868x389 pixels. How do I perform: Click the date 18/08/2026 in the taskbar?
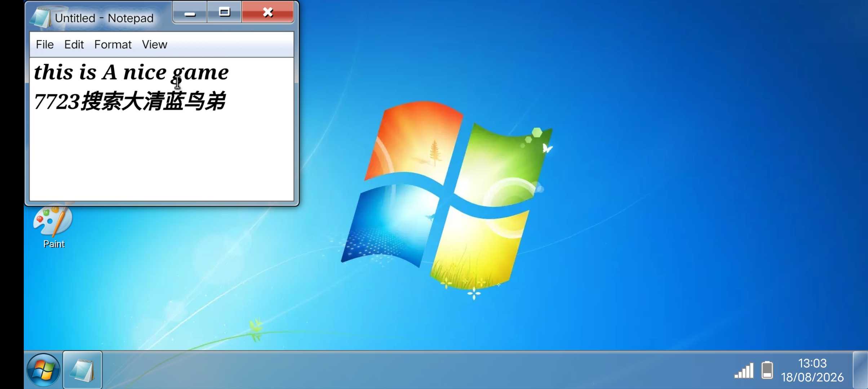(x=812, y=377)
